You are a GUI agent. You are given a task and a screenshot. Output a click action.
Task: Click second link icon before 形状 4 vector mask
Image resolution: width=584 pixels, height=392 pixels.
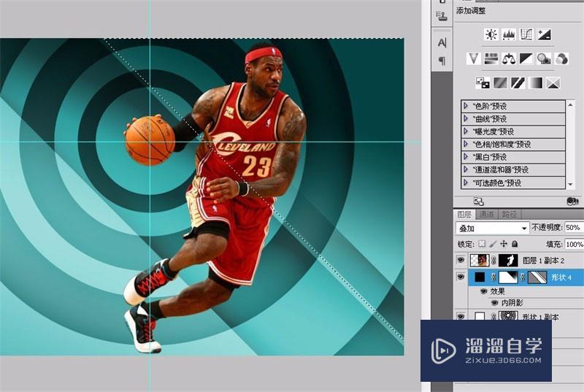(523, 277)
